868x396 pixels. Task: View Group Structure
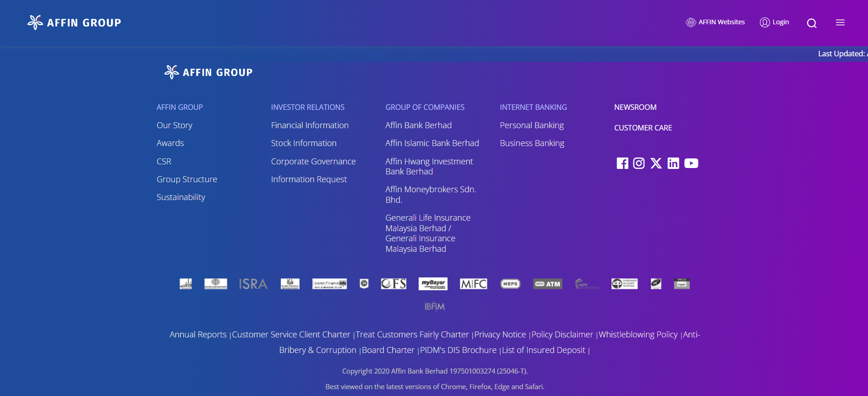(x=187, y=179)
